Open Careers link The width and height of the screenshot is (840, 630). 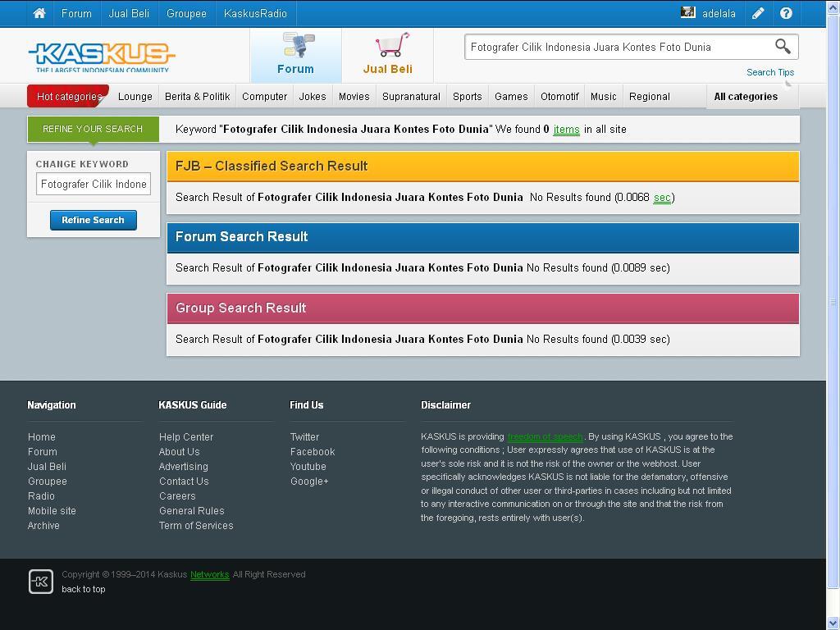(x=177, y=496)
